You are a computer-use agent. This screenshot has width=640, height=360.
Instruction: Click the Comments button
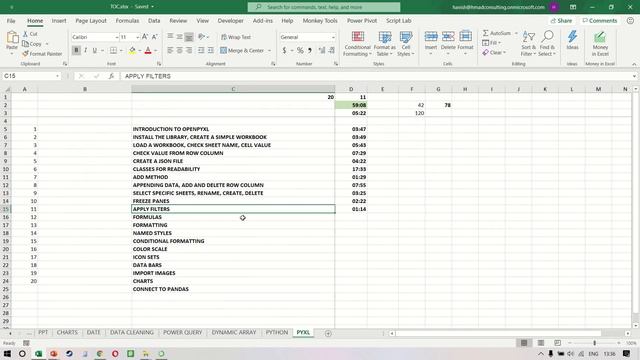(x=600, y=21)
